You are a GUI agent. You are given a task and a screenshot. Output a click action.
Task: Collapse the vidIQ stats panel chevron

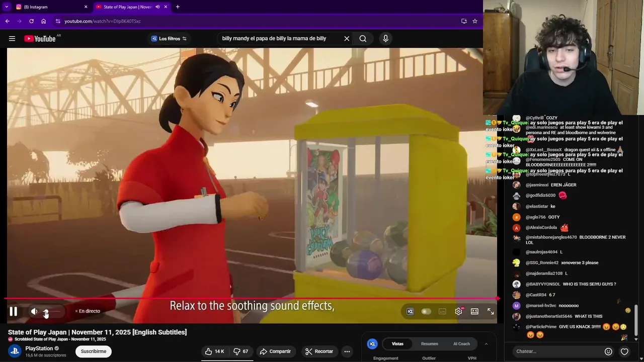click(486, 344)
